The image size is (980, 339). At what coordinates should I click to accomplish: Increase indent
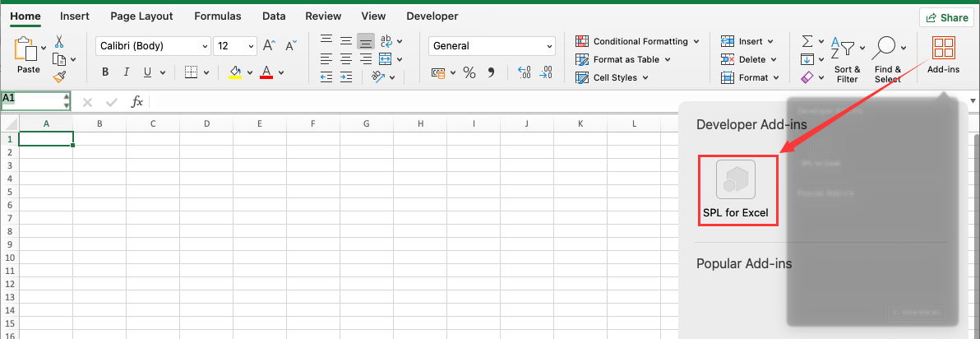pyautogui.click(x=345, y=77)
